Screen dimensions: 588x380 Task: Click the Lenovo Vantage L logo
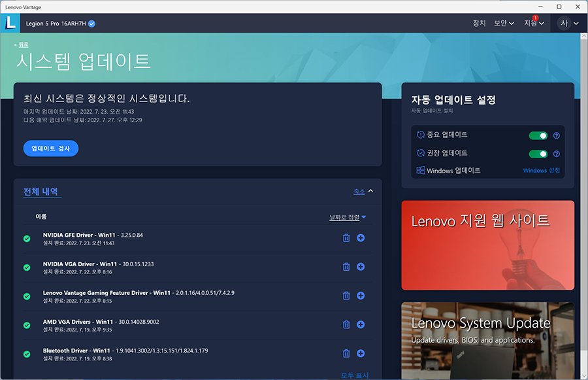tap(10, 23)
